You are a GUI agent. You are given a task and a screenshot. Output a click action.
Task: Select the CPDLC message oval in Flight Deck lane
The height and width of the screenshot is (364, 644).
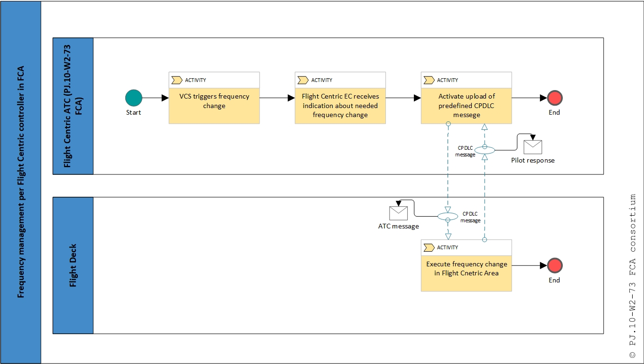point(448,217)
